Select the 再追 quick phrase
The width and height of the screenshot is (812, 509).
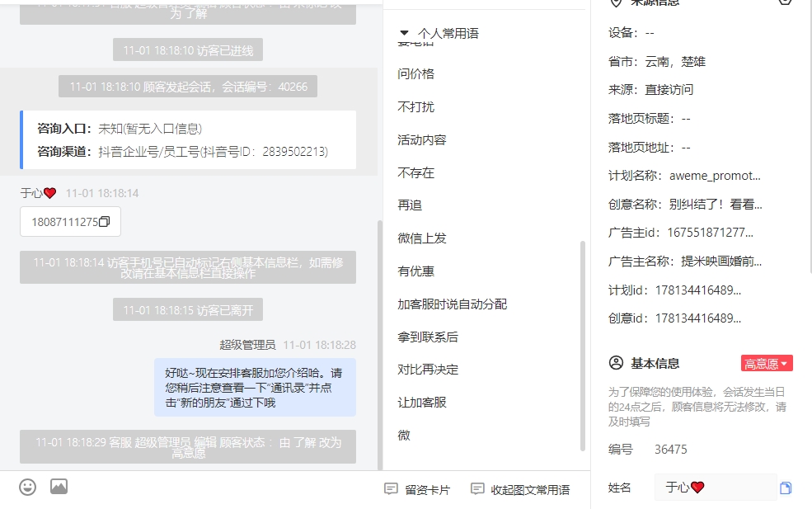410,205
